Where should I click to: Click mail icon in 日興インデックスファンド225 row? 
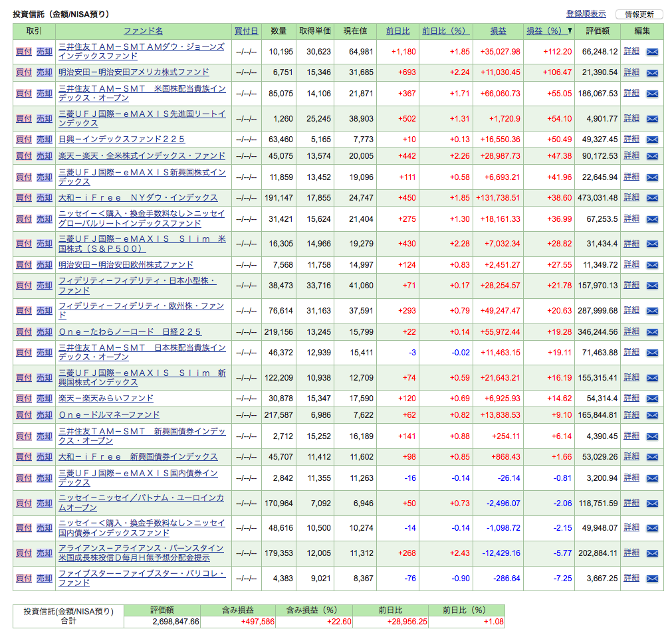[652, 139]
